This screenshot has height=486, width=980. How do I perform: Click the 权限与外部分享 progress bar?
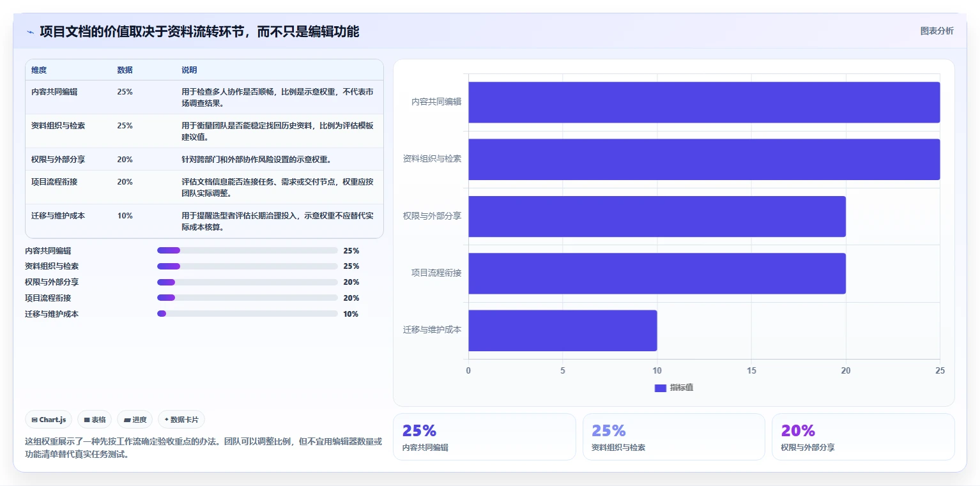[x=247, y=282]
